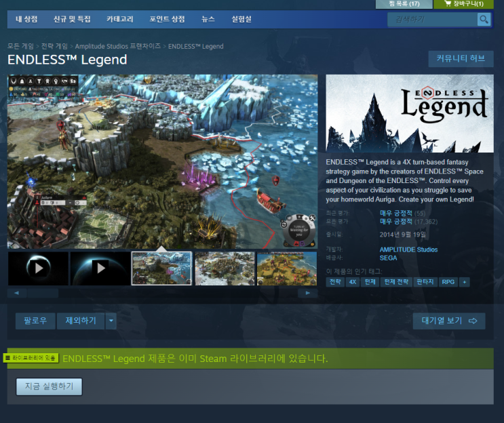Screen dimensions: 504x423
Task: Click the search magnifier icon
Action: pyautogui.click(x=484, y=20)
